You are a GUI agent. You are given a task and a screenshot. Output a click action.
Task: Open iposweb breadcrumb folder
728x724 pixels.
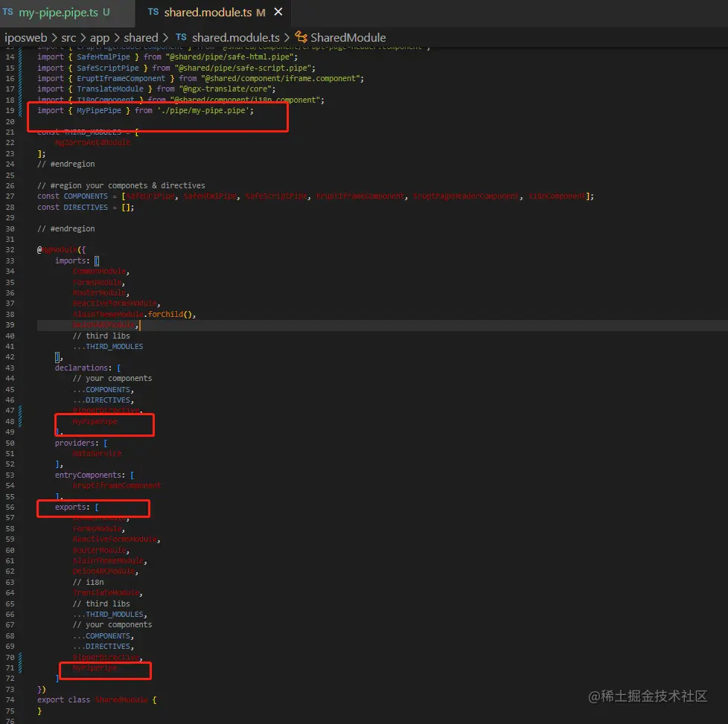click(25, 38)
